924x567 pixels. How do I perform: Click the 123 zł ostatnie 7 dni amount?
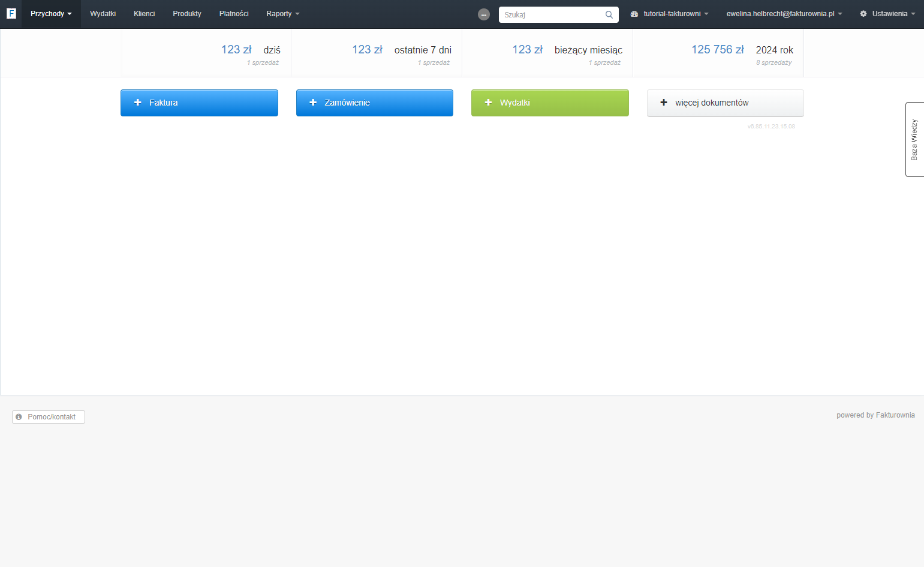click(x=367, y=50)
